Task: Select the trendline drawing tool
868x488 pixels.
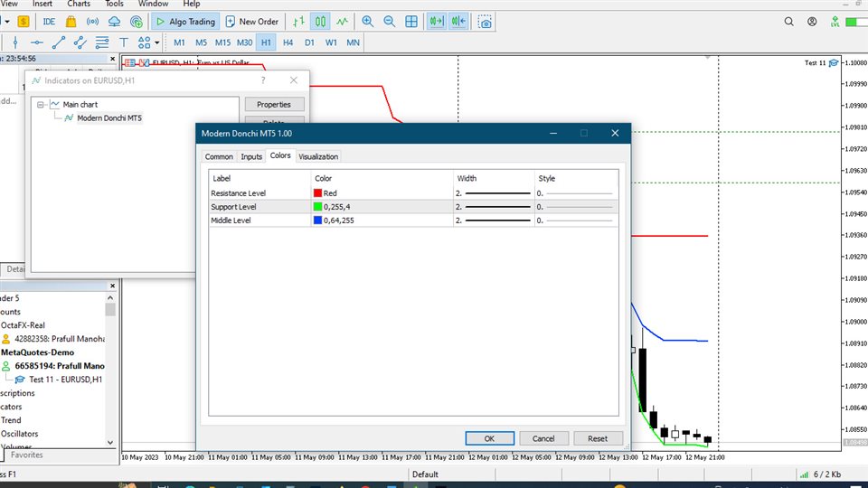Action: [x=59, y=42]
